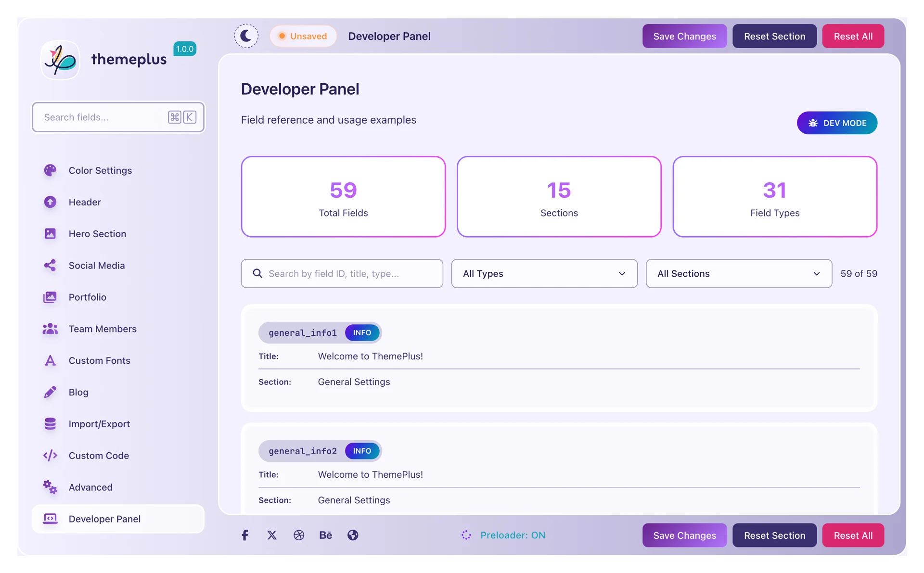Turn off the Preloader toggle
The height and width of the screenshot is (573, 924).
tap(503, 535)
